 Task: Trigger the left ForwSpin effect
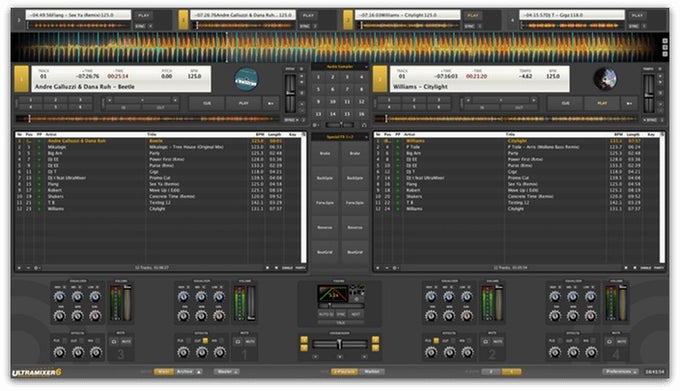pyautogui.click(x=325, y=203)
